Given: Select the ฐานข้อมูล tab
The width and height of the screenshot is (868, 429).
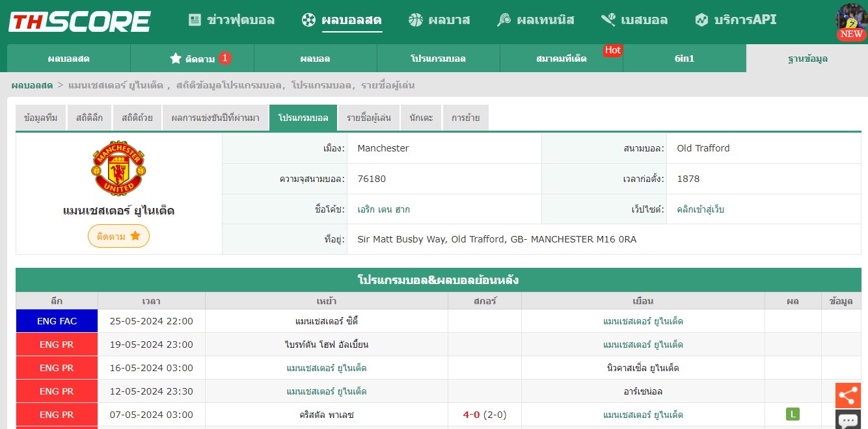Looking at the screenshot, I should (x=807, y=58).
